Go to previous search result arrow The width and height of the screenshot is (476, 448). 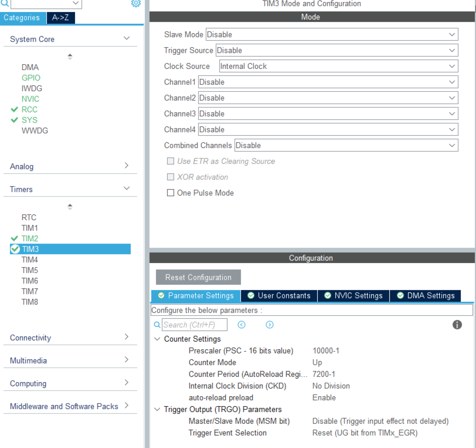[x=242, y=324]
